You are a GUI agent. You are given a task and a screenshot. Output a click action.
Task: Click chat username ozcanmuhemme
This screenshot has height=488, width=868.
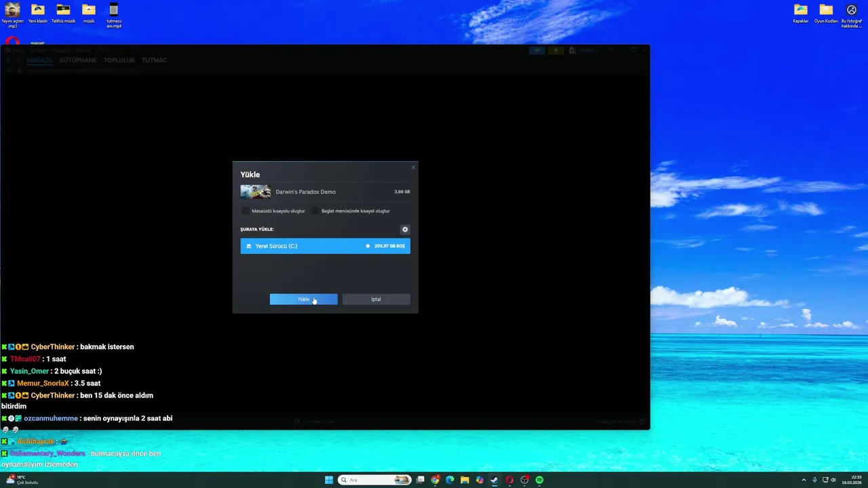51,419
